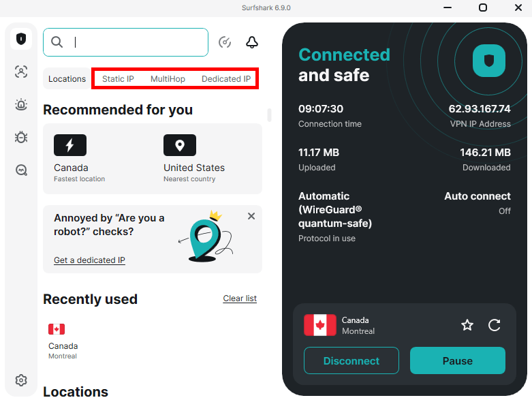Screen dimensions: 532x400
Task: Open notifications bell icon
Action: click(x=252, y=42)
